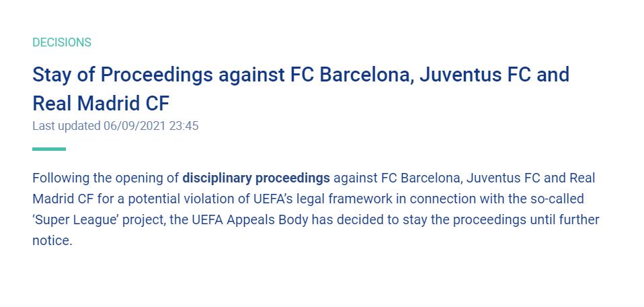644x307 pixels.
Task: Click 'Real Madrid CF' in the headline
Action: (x=101, y=104)
